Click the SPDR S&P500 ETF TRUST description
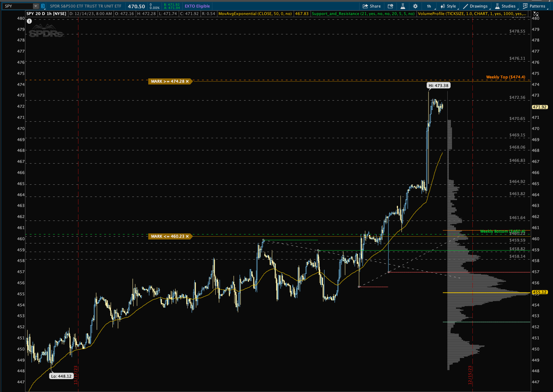This screenshot has height=392, width=553. (85, 6)
